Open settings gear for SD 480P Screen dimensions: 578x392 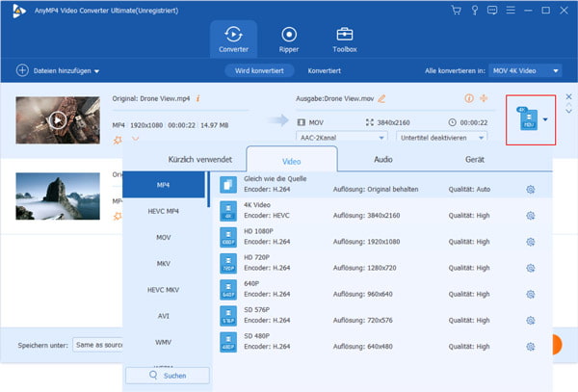531,347
